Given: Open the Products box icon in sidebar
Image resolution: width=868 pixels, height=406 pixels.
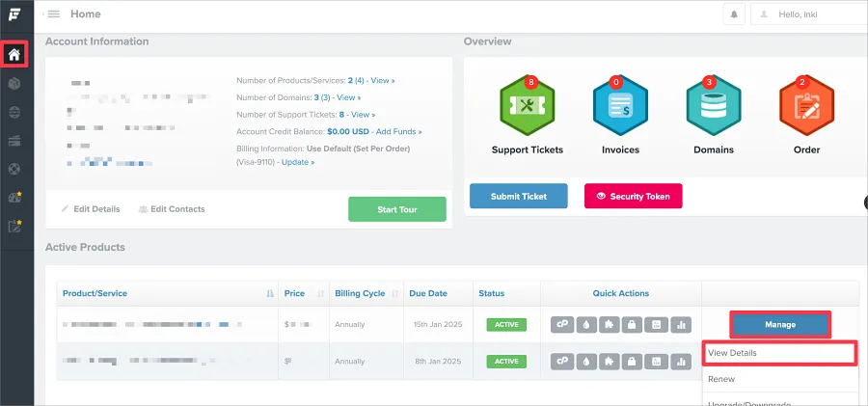Looking at the screenshot, I should [x=14, y=84].
